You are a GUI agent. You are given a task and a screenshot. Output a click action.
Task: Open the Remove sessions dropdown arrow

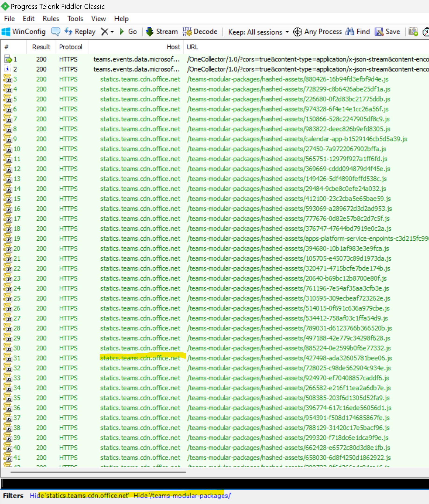112,32
